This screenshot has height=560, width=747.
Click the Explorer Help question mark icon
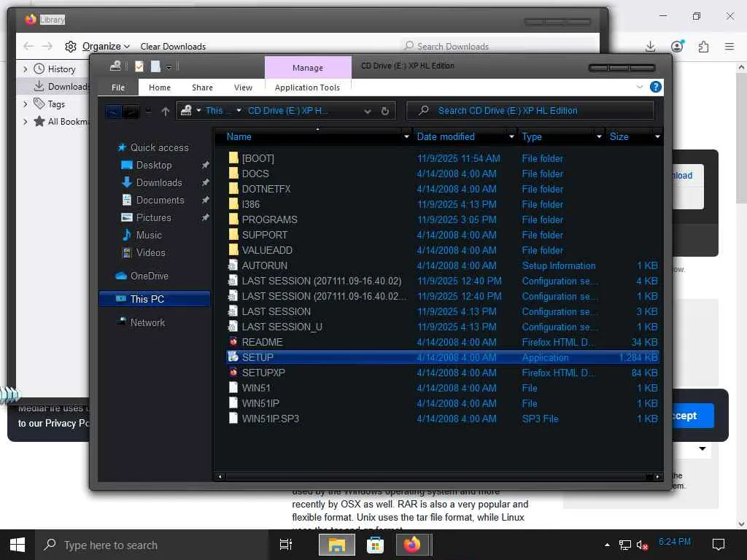click(656, 87)
